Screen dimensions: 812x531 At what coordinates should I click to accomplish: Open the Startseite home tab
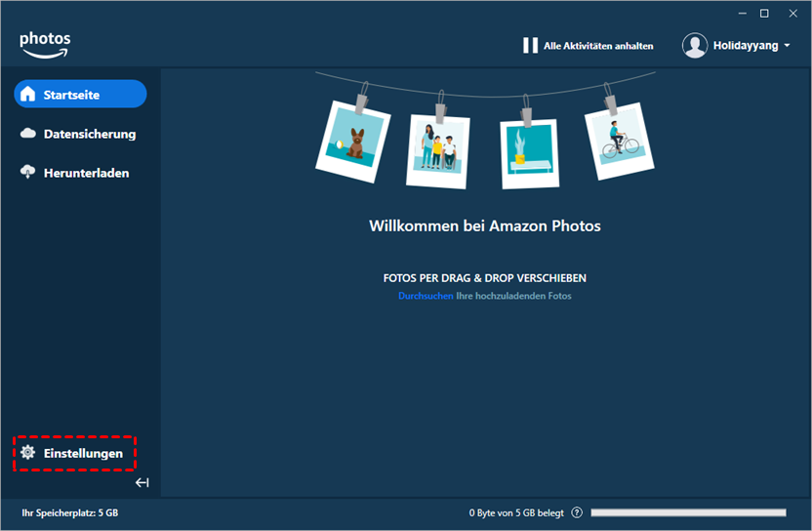(80, 95)
